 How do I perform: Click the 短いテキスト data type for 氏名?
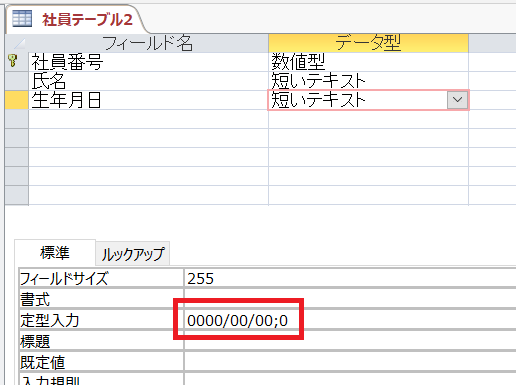click(x=368, y=81)
